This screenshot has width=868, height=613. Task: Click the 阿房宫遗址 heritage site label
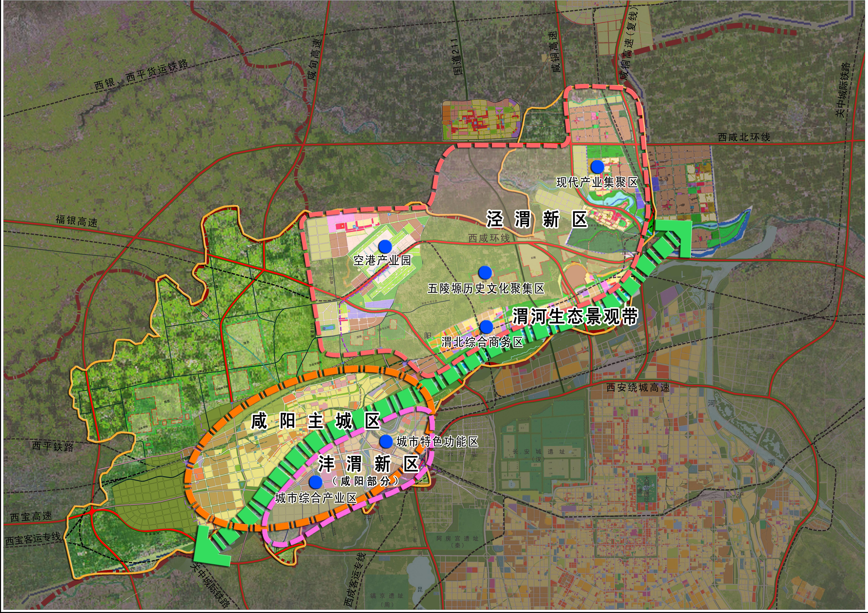(457, 538)
